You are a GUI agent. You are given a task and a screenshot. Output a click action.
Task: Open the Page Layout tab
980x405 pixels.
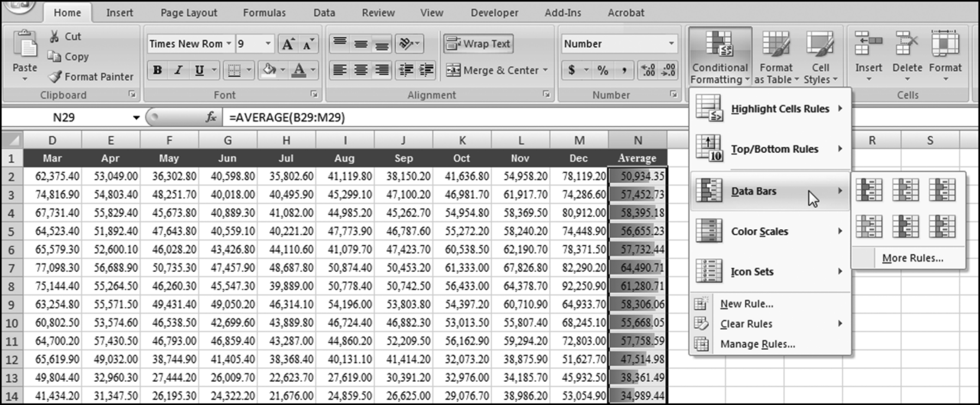188,13
